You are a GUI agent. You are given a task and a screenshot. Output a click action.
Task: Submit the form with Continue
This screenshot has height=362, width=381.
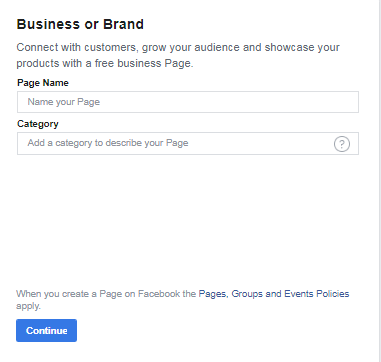46,330
